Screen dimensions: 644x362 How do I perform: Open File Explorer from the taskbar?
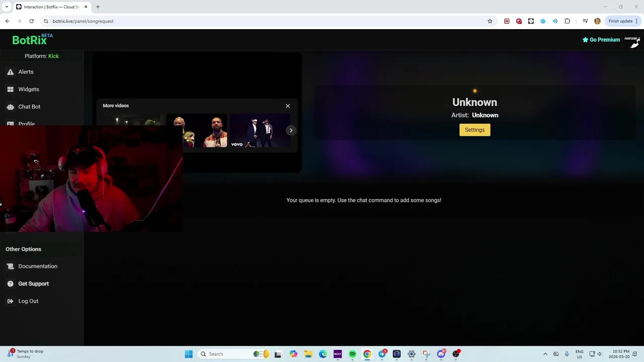308,354
